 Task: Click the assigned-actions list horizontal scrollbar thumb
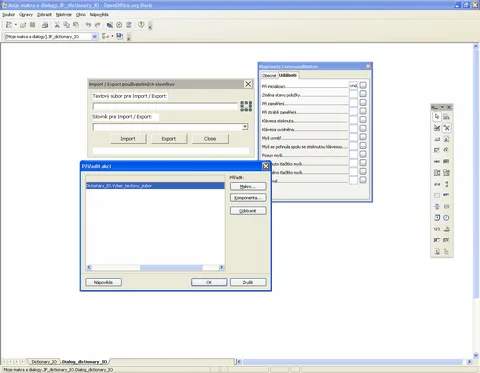(x=171, y=267)
